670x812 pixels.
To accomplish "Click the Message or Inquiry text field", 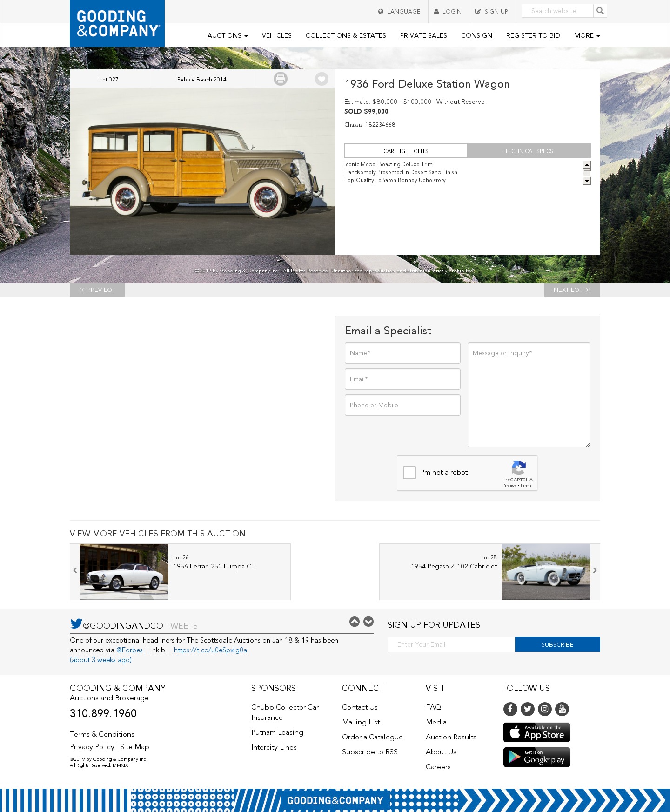I will pyautogui.click(x=529, y=395).
